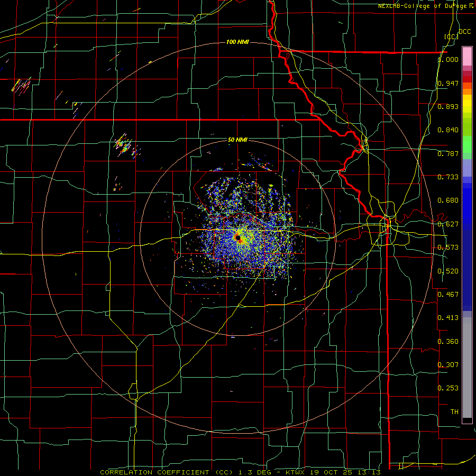The height and width of the screenshot is (476, 476).
Task: Click the 0.733 color scale value
Action: pyautogui.click(x=448, y=177)
